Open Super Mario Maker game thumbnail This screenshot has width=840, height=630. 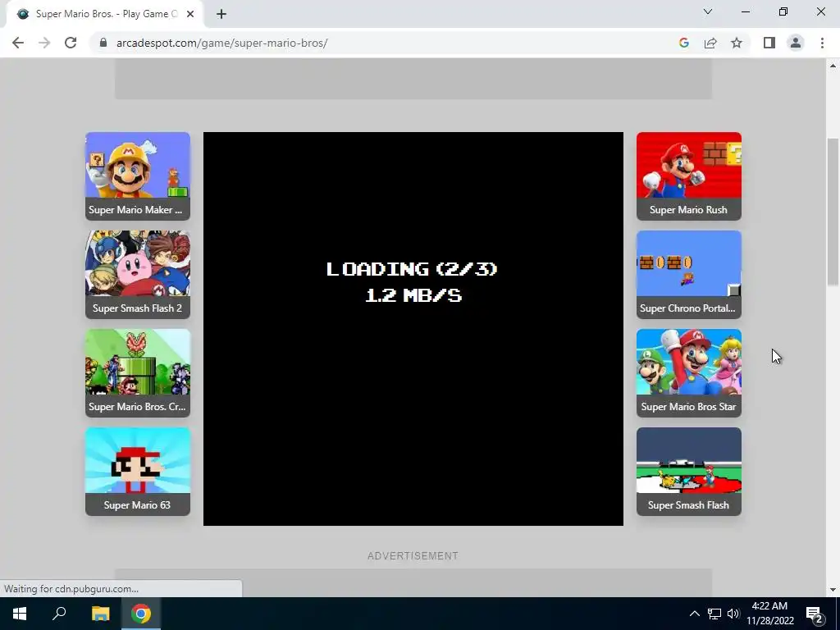point(138,176)
